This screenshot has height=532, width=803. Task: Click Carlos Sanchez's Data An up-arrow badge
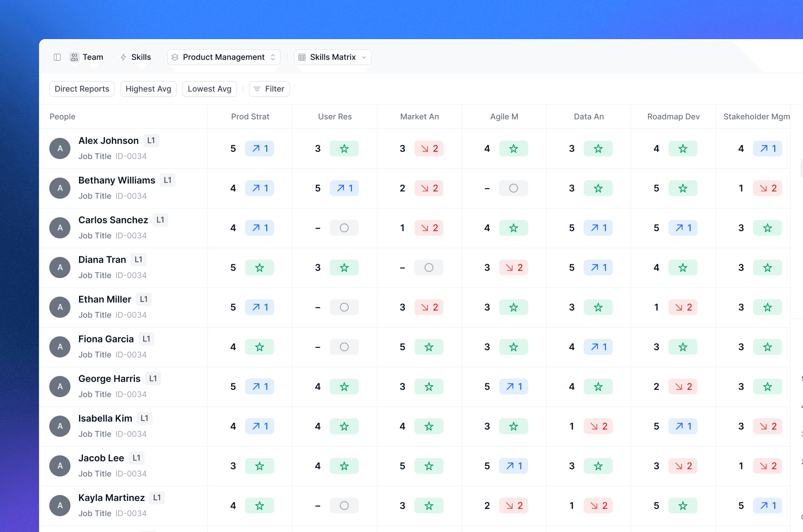pyautogui.click(x=598, y=228)
